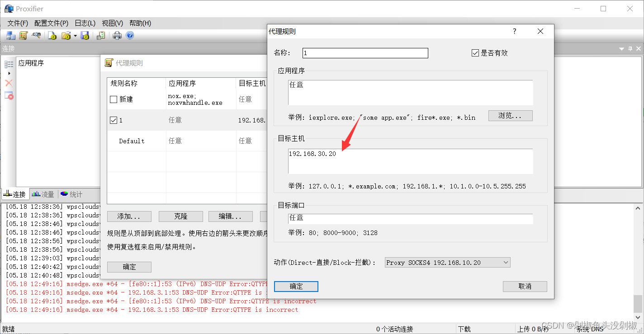644x334 pixels.
Task: Maximize the Proxifier window
Action: coord(603,9)
